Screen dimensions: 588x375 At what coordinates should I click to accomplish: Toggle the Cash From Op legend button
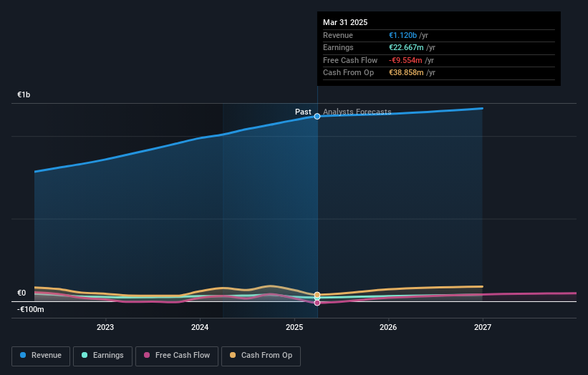pyautogui.click(x=261, y=356)
